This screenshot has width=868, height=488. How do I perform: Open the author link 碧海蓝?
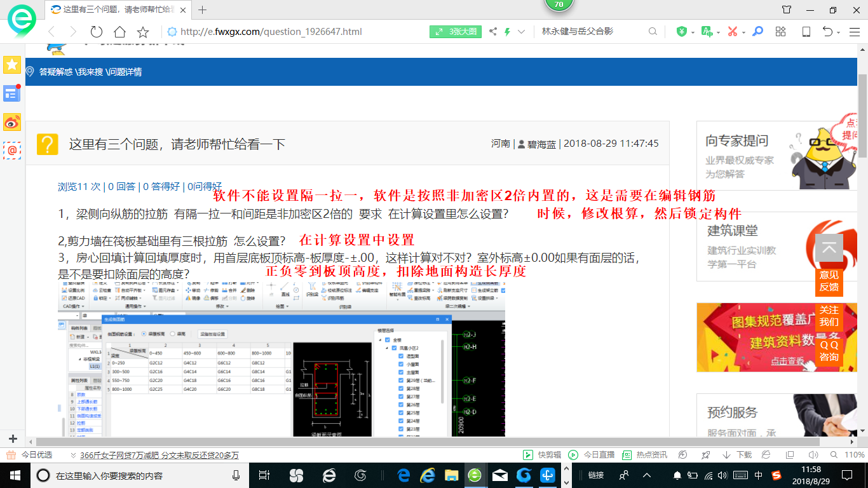click(541, 144)
